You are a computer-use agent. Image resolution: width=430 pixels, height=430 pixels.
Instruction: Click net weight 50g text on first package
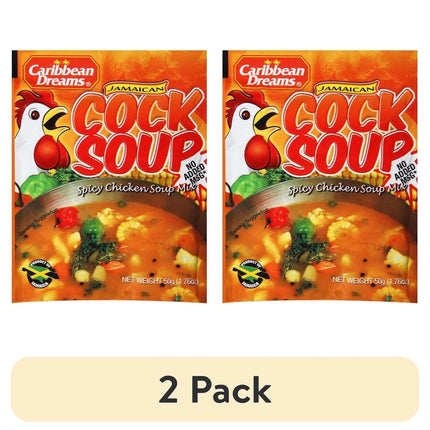[x=160, y=280]
